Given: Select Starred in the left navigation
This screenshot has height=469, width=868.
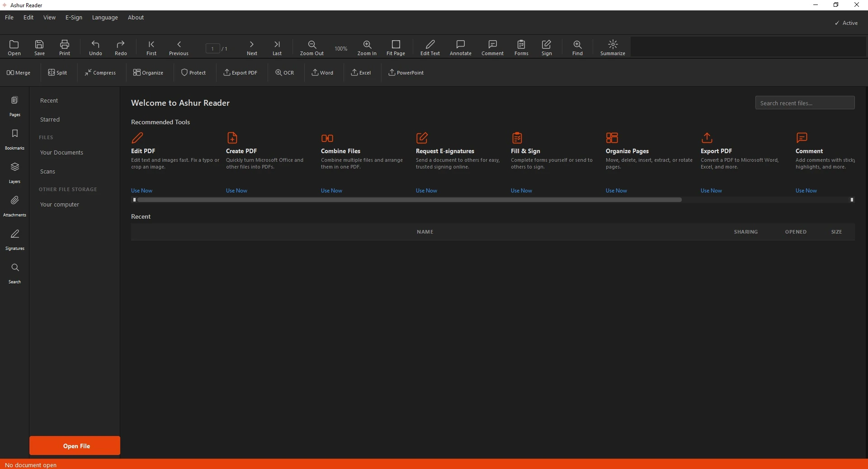Looking at the screenshot, I should click(x=50, y=120).
